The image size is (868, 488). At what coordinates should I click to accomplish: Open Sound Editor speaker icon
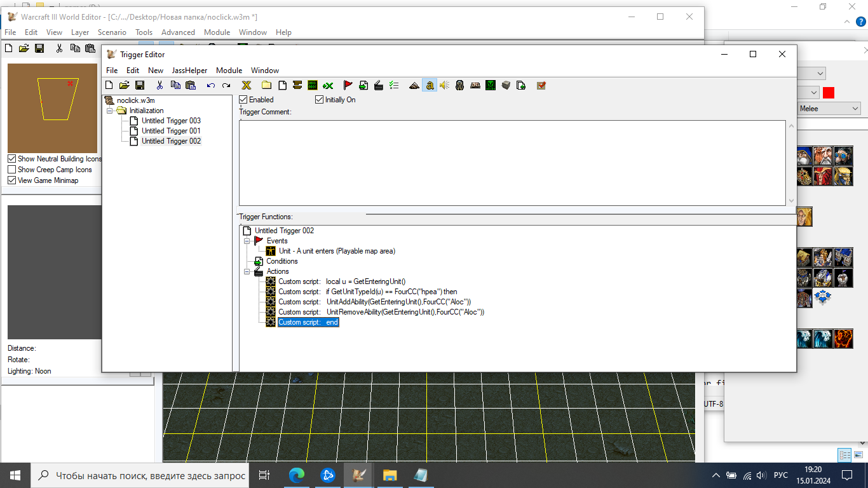click(x=445, y=85)
